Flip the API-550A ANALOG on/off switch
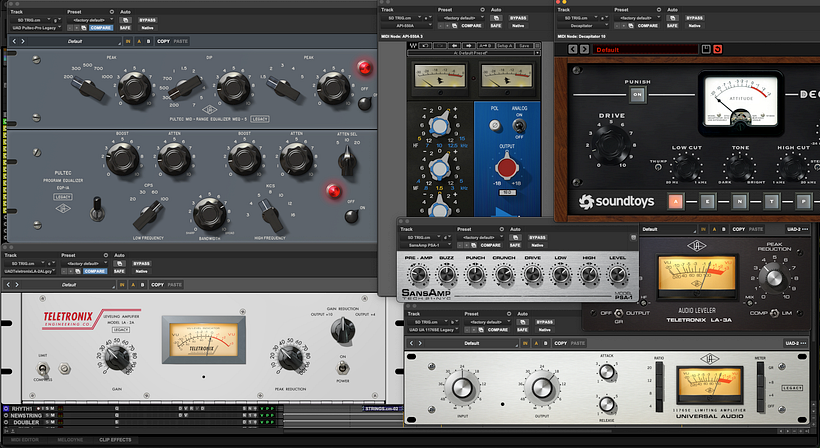The width and height of the screenshot is (820, 448). point(519,125)
